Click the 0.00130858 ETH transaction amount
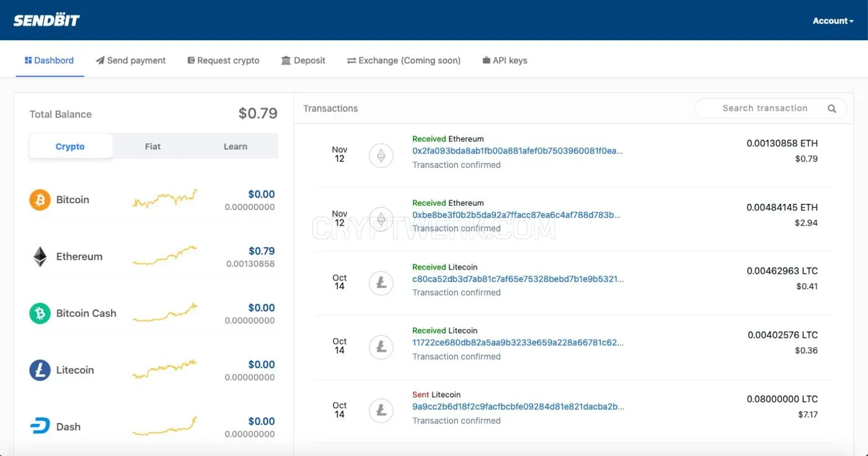868x456 pixels. click(x=782, y=143)
